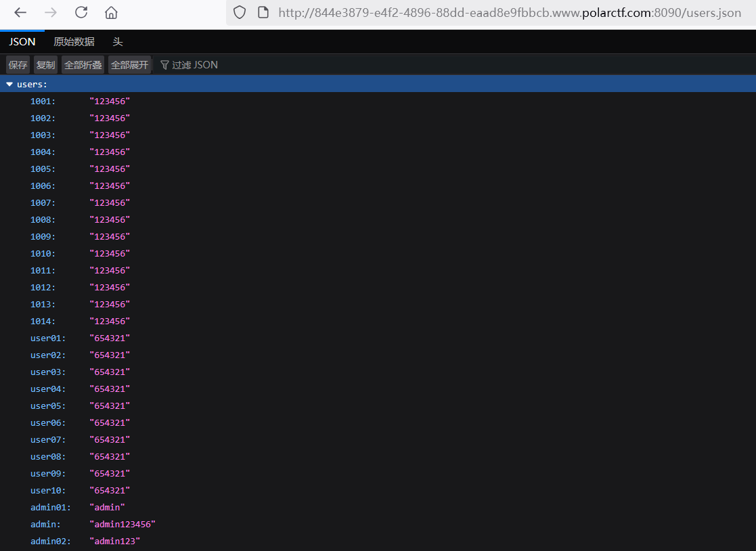Collapse all with 全部折叠 button
Viewport: 756px width, 551px height.
(83, 65)
